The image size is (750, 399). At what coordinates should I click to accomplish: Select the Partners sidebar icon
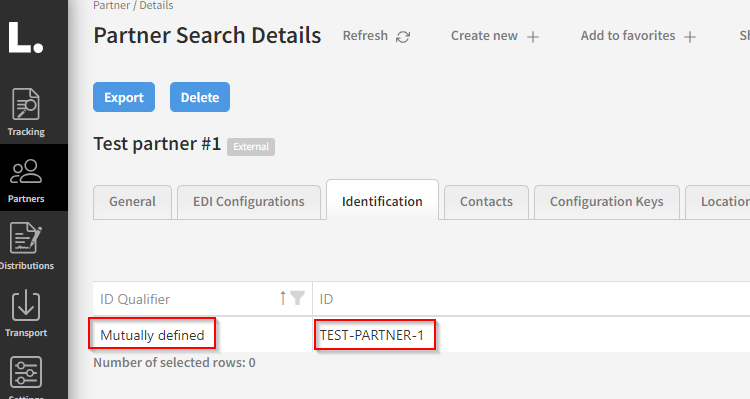pyautogui.click(x=26, y=171)
